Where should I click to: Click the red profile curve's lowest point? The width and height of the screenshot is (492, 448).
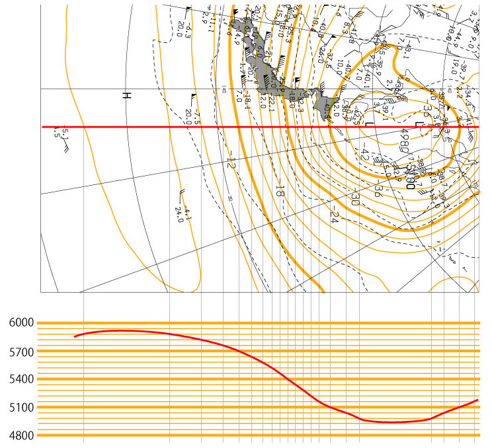pos(390,422)
